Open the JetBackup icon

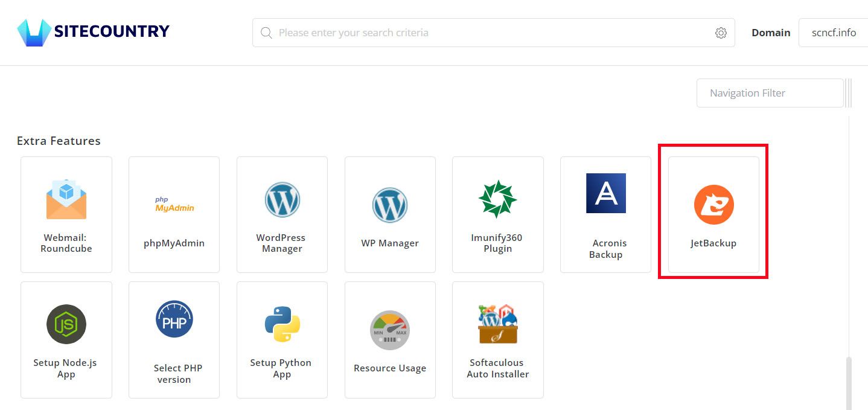(x=713, y=205)
